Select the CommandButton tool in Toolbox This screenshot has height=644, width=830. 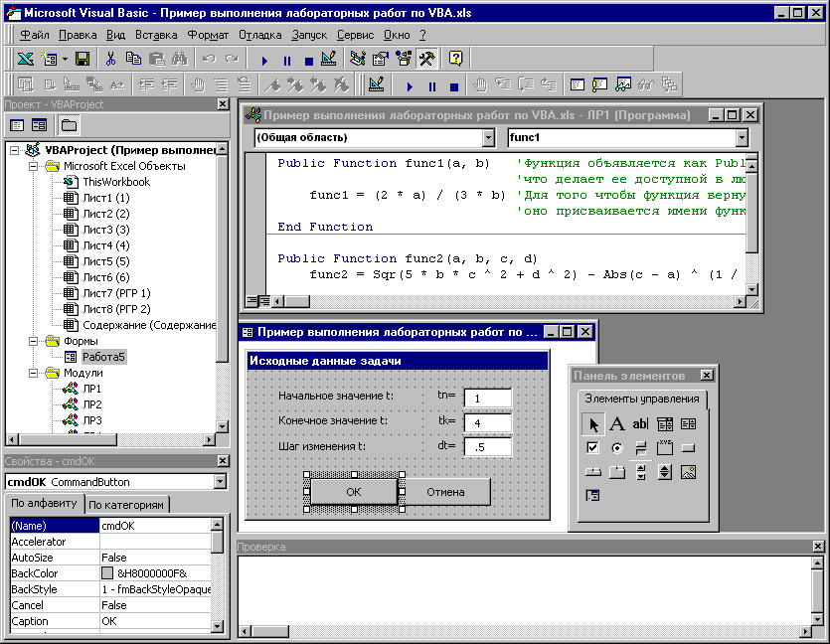pyautogui.click(x=688, y=448)
